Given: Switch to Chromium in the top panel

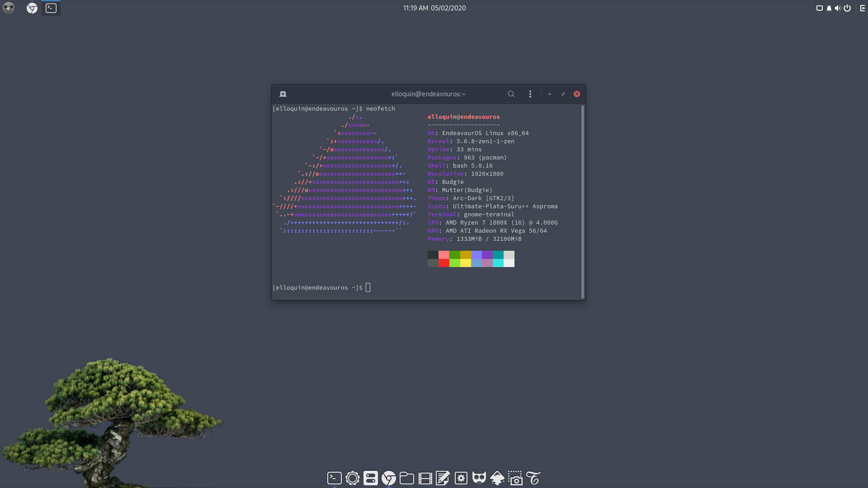Looking at the screenshot, I should pos(32,8).
